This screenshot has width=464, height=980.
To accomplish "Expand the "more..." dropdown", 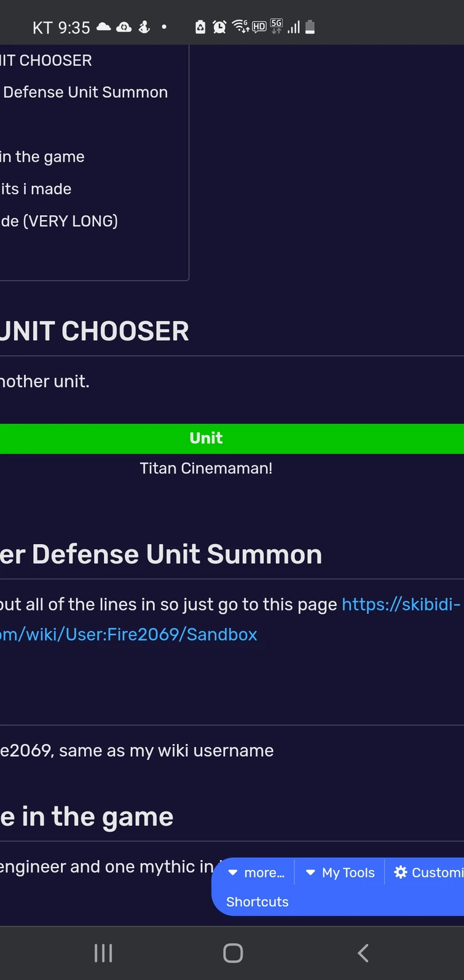I will click(x=257, y=872).
